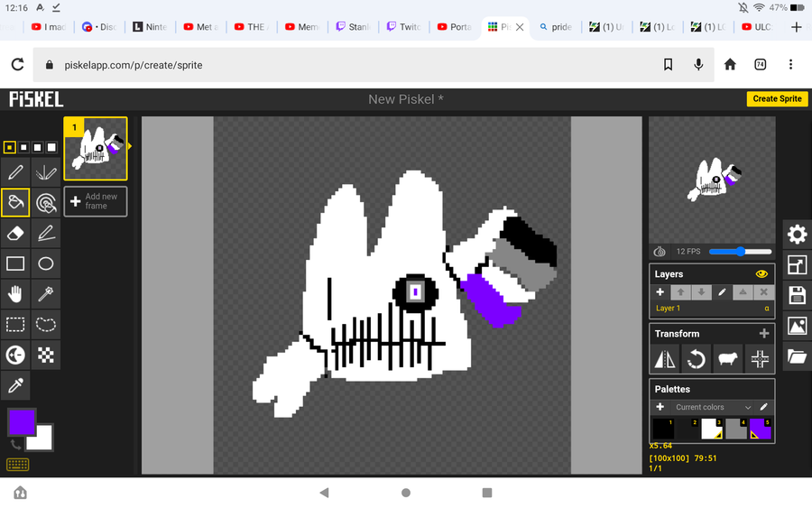Click the Create Sprite button
Screen dimensions: 812x508
tap(777, 98)
